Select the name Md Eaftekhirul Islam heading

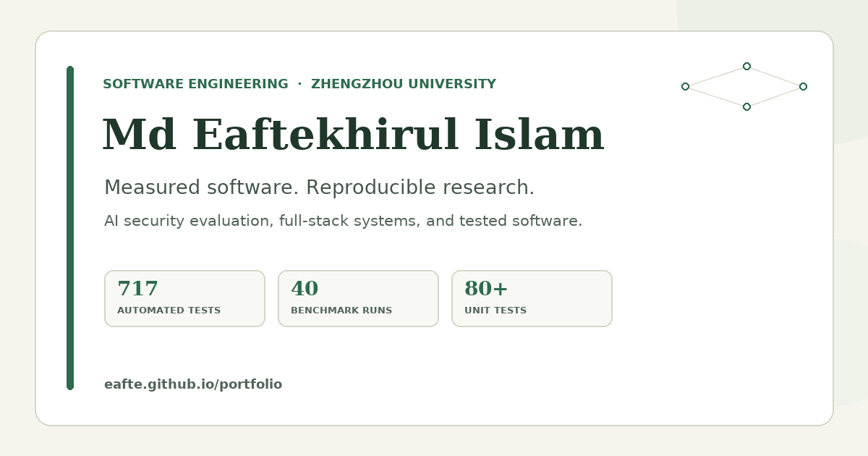point(353,136)
